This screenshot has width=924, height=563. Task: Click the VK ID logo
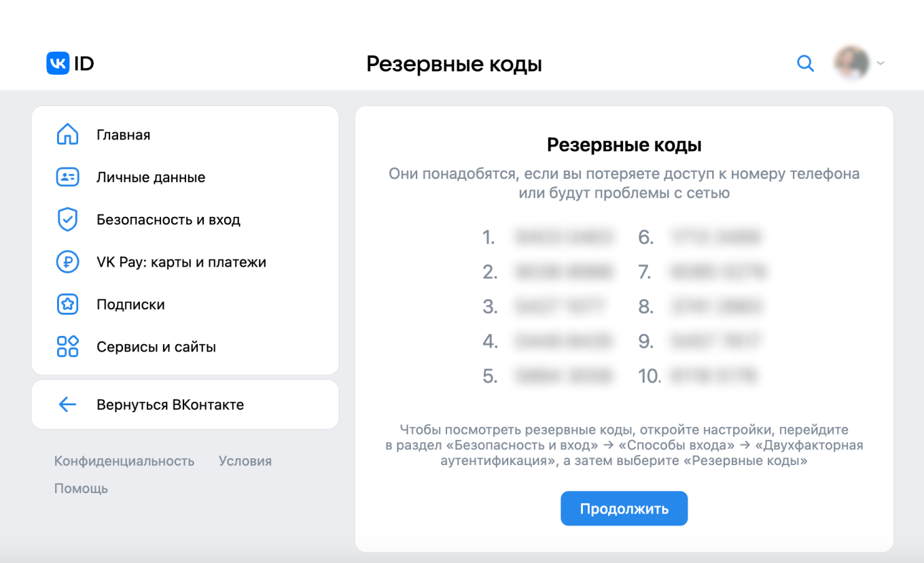69,63
